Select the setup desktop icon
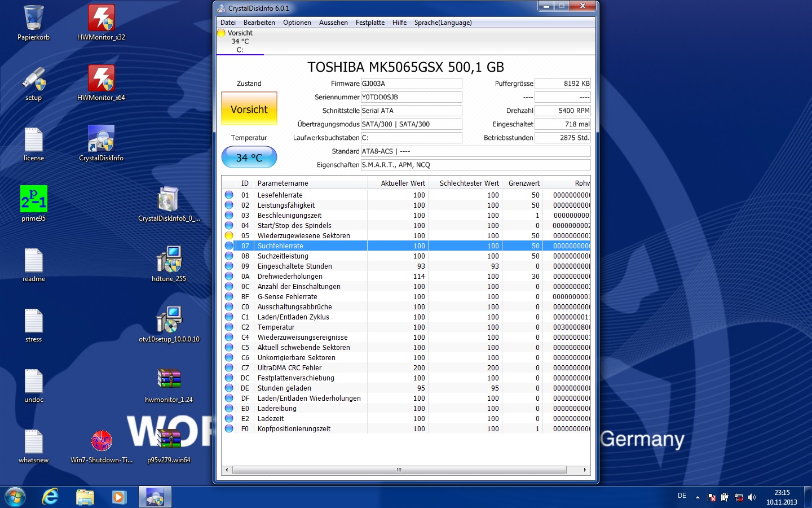Image resolution: width=812 pixels, height=508 pixels. [x=33, y=83]
